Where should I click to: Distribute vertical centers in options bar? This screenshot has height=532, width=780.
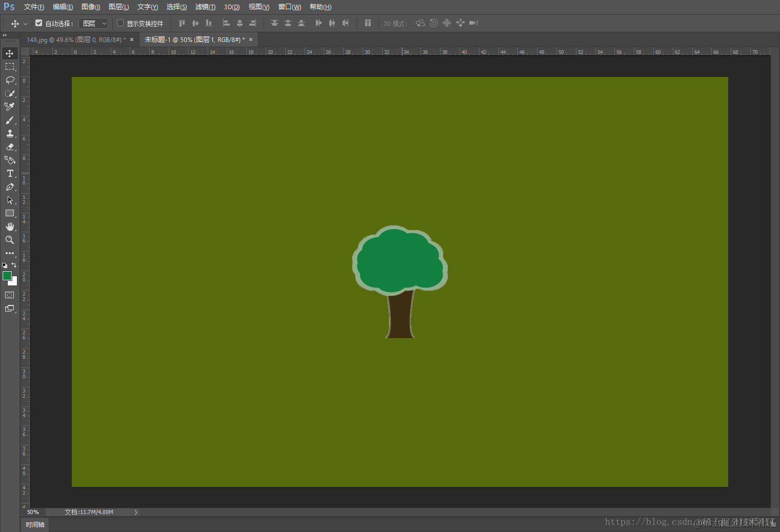pos(288,23)
